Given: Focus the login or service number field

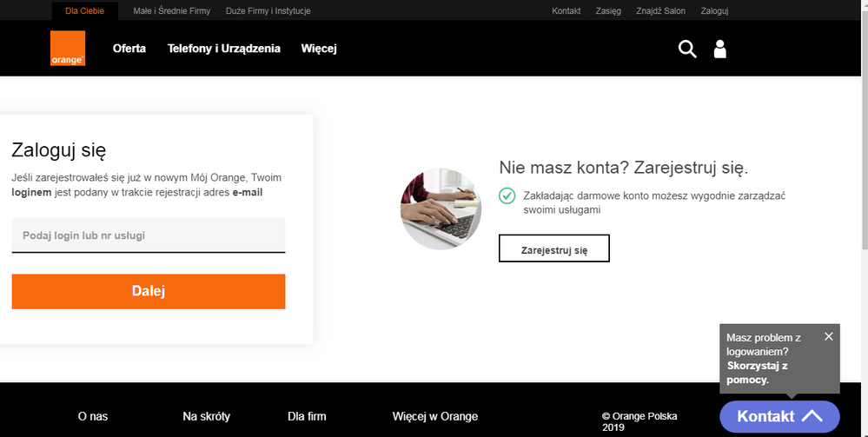Looking at the screenshot, I should click(149, 235).
